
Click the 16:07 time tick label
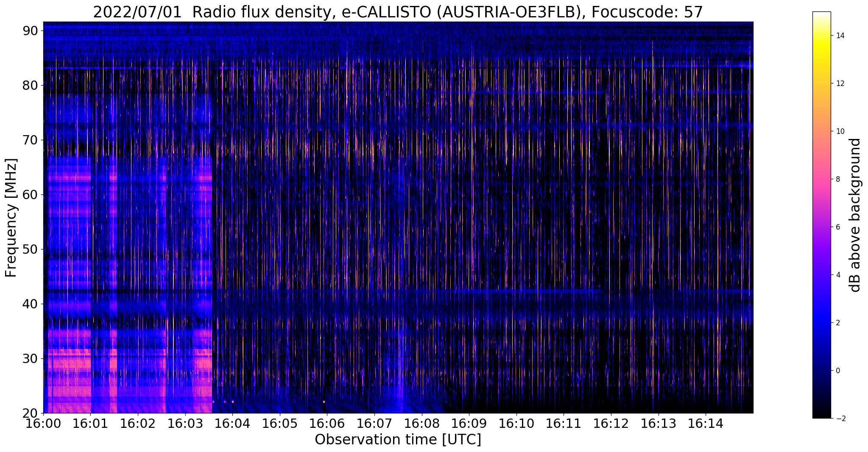374,423
